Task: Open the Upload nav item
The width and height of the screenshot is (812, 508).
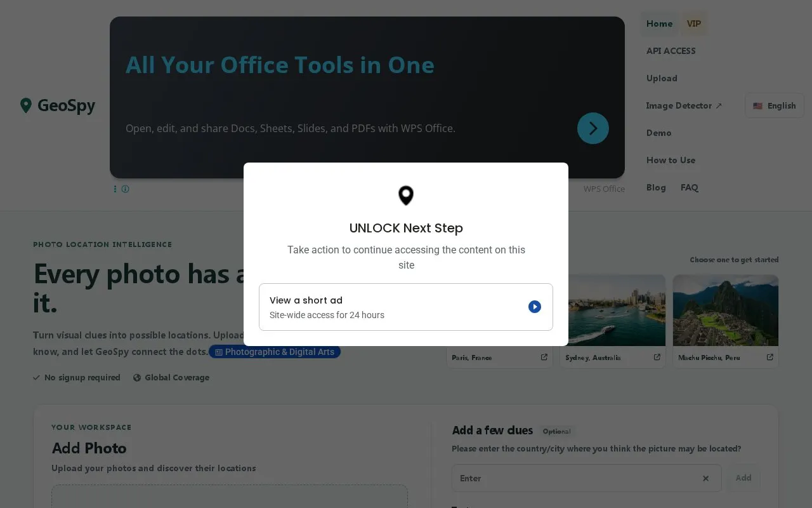Action: 662,78
